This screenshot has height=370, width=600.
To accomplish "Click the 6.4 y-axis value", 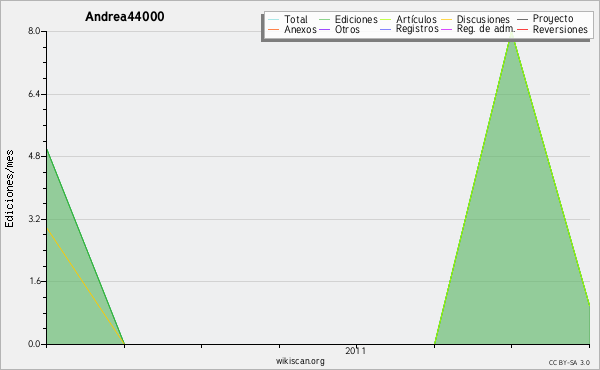I will tap(34, 94).
